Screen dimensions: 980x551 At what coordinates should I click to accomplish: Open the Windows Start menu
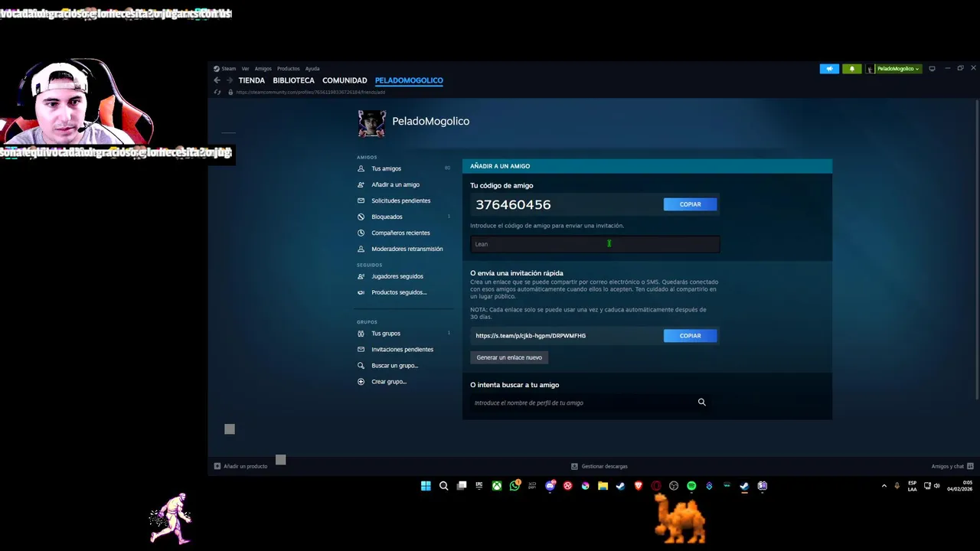coord(426,486)
